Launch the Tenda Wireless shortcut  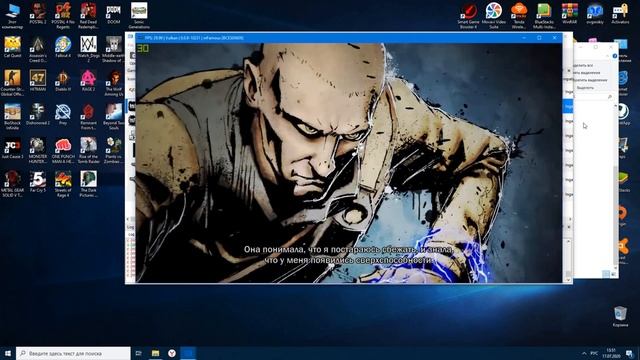519,16
